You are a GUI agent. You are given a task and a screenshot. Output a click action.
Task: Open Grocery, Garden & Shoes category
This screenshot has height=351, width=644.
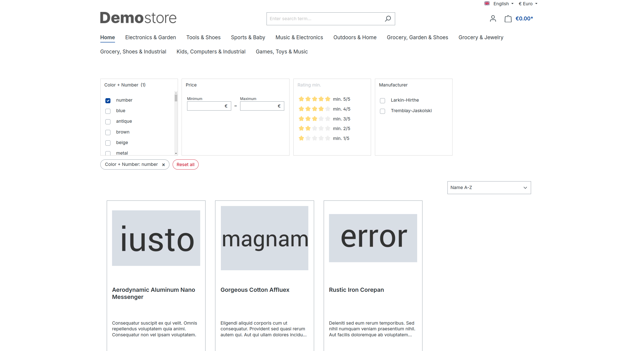[x=417, y=37]
